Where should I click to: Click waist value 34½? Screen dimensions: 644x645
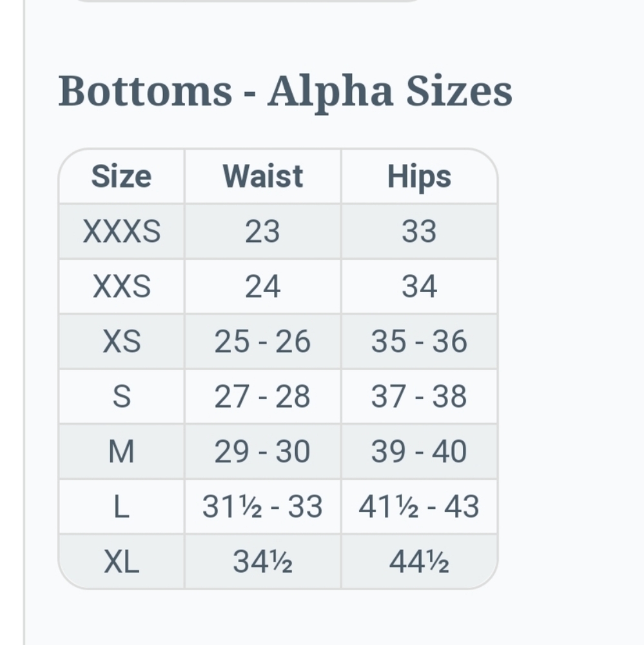[x=263, y=562]
